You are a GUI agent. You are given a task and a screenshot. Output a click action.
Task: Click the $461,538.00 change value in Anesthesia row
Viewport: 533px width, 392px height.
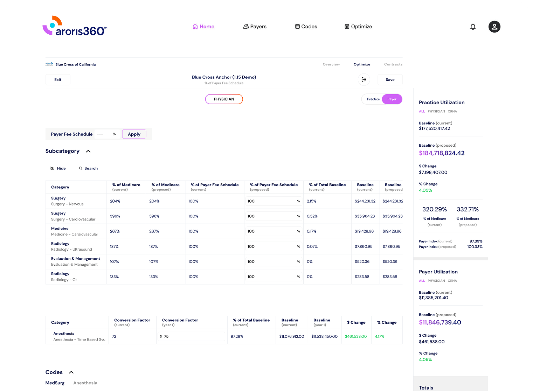coord(356,336)
